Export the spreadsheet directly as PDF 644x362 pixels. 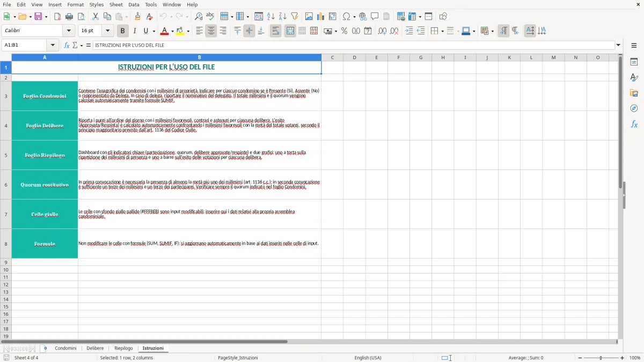(57, 17)
